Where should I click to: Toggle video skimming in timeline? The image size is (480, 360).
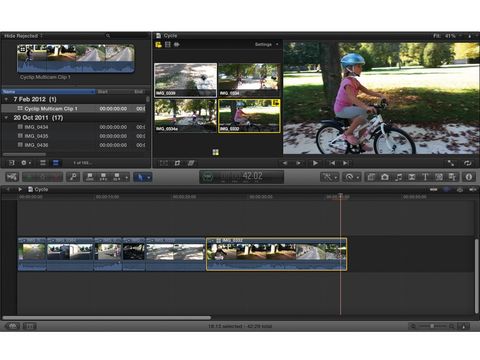click(433, 189)
